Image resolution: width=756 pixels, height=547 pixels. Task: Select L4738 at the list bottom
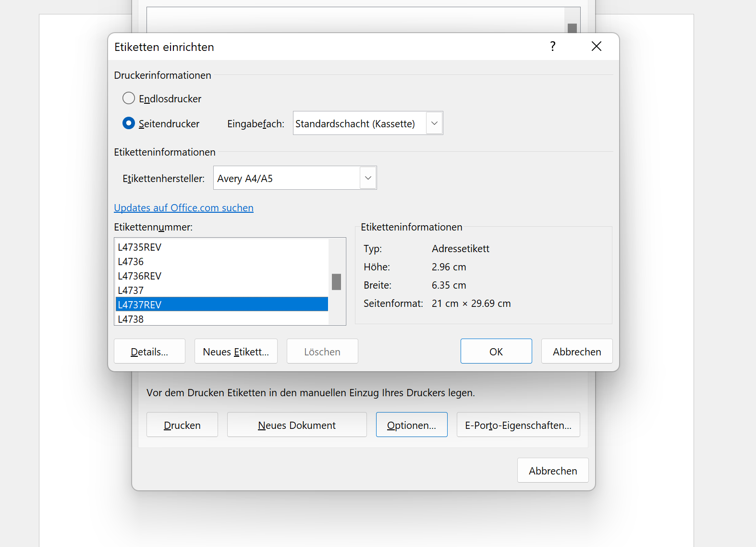[x=131, y=319]
